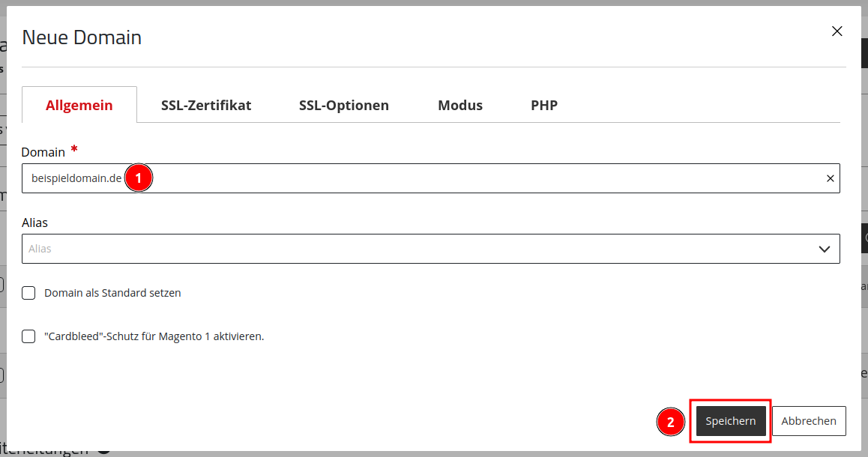868x457 pixels.
Task: Switch to the SSL-Zertifikat tab
Action: [206, 105]
